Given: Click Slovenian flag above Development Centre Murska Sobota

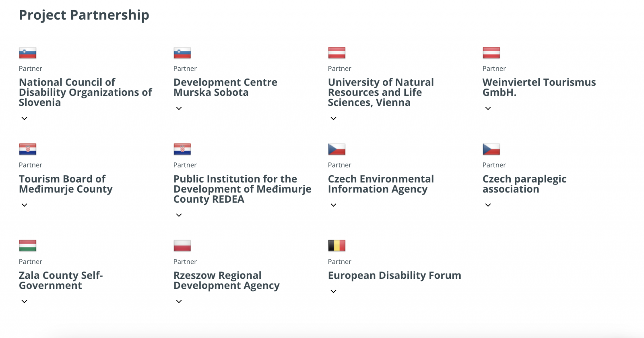Looking at the screenshot, I should click(x=182, y=53).
